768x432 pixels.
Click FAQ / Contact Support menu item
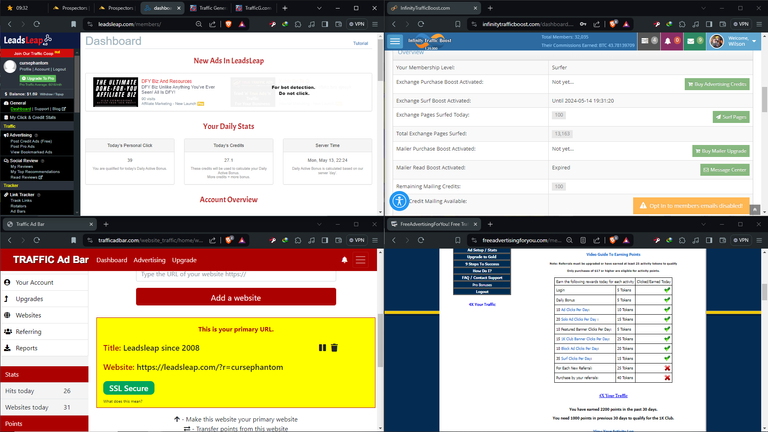[x=482, y=278]
